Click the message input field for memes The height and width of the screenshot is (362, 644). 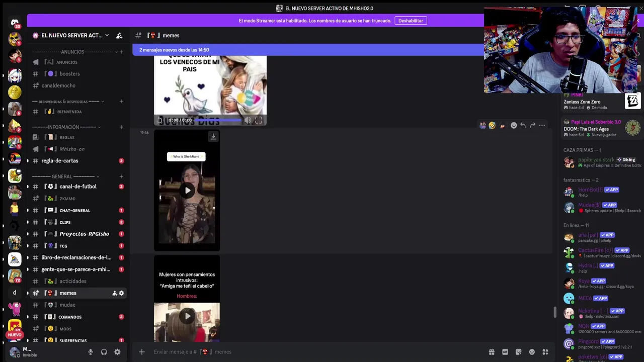317,352
